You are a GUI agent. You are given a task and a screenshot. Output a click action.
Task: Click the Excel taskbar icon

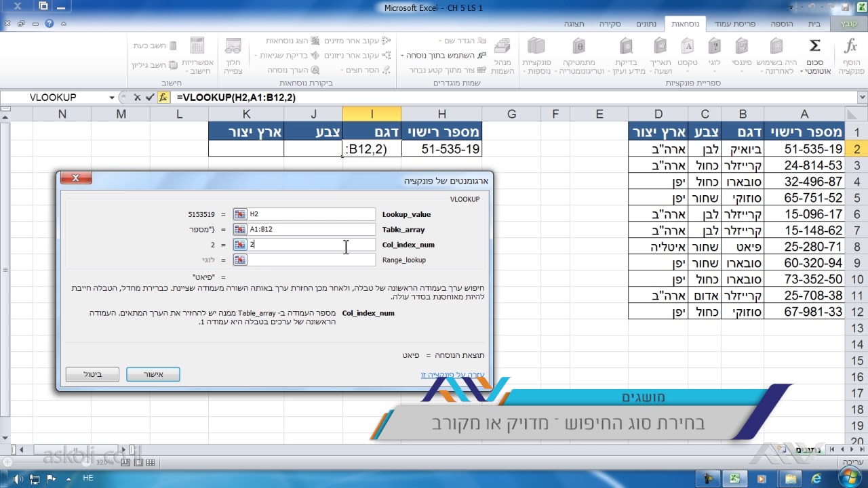point(734,479)
